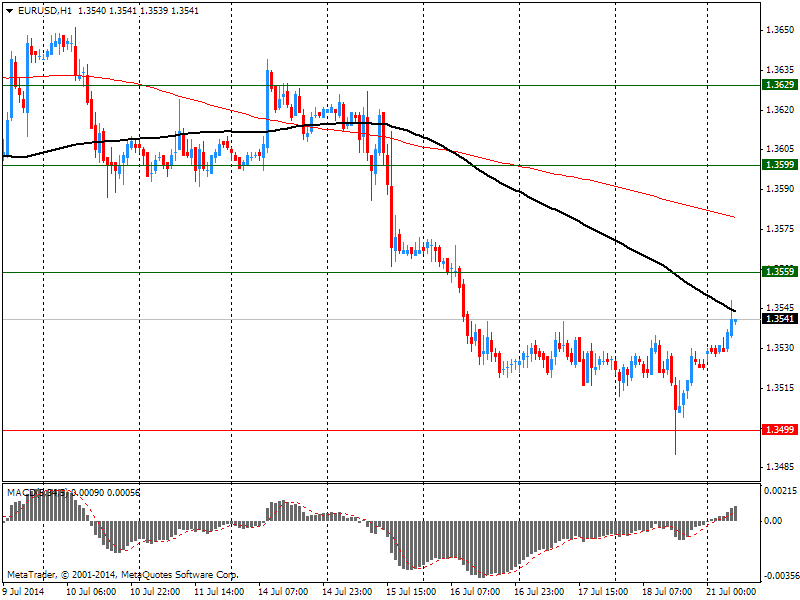Click the 9 Jul 2014 date label
The width and height of the screenshot is (800, 600).
pyautogui.click(x=24, y=592)
